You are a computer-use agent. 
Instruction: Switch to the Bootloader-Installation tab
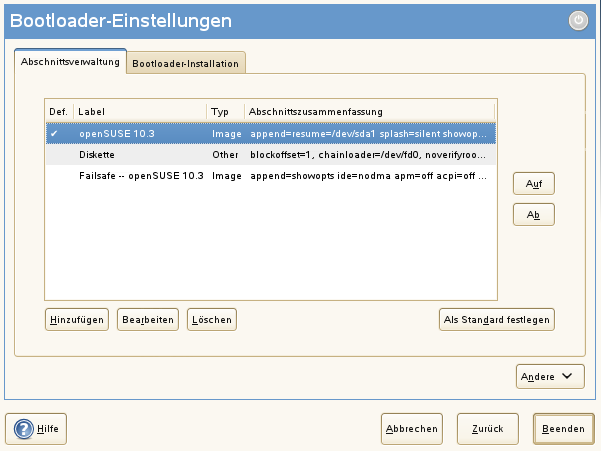point(188,63)
